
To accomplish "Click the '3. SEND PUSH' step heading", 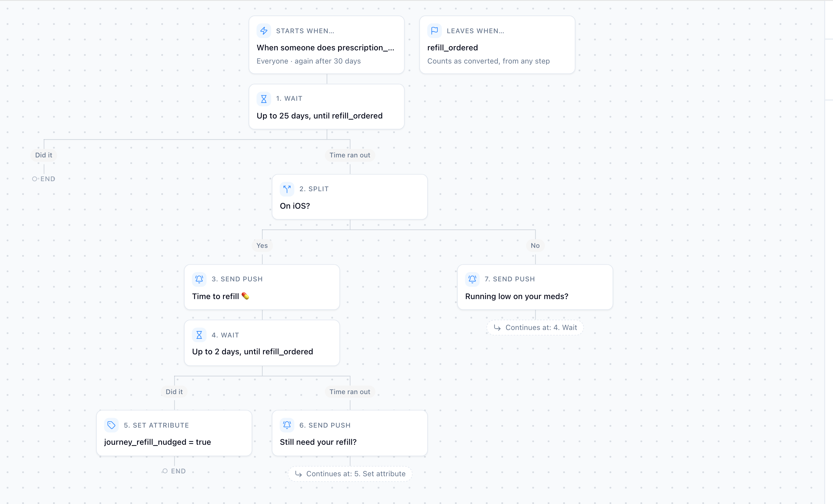I will click(x=237, y=279).
